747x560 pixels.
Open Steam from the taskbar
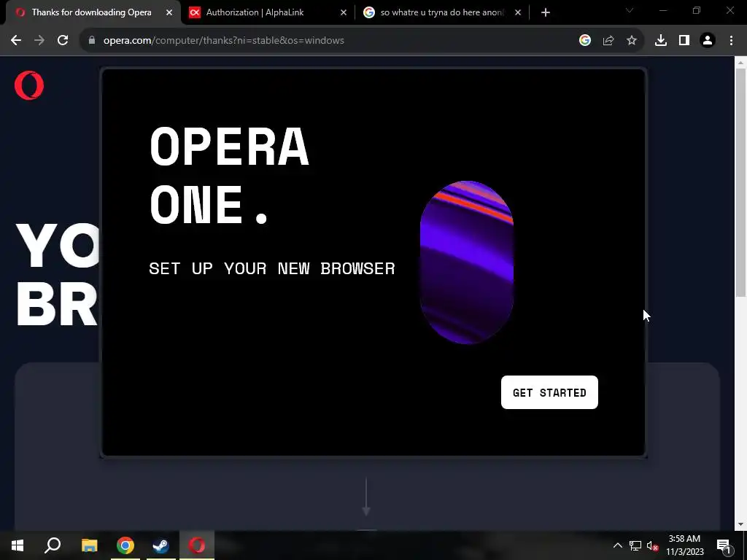[x=161, y=545]
